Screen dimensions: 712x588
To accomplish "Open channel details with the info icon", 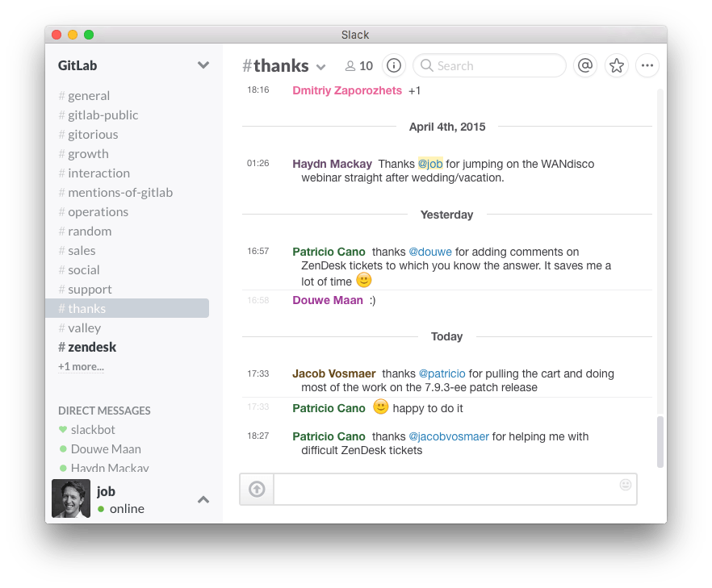I will pos(393,65).
